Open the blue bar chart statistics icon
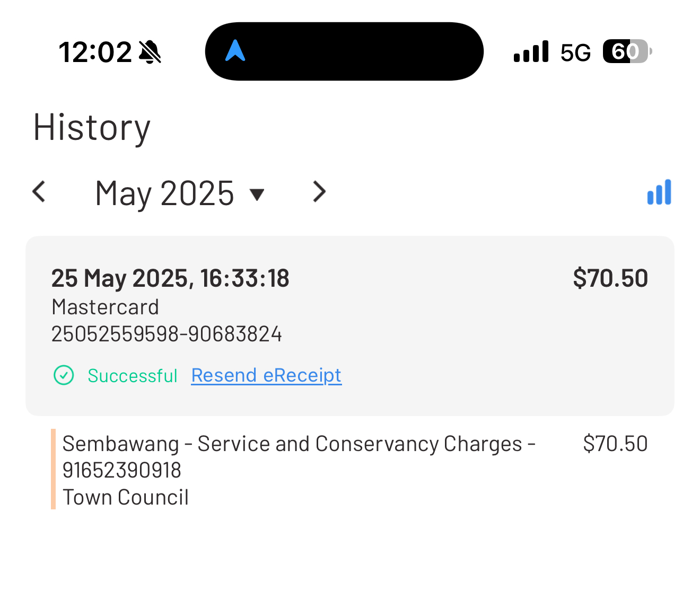This screenshot has height=600, width=700. click(659, 192)
